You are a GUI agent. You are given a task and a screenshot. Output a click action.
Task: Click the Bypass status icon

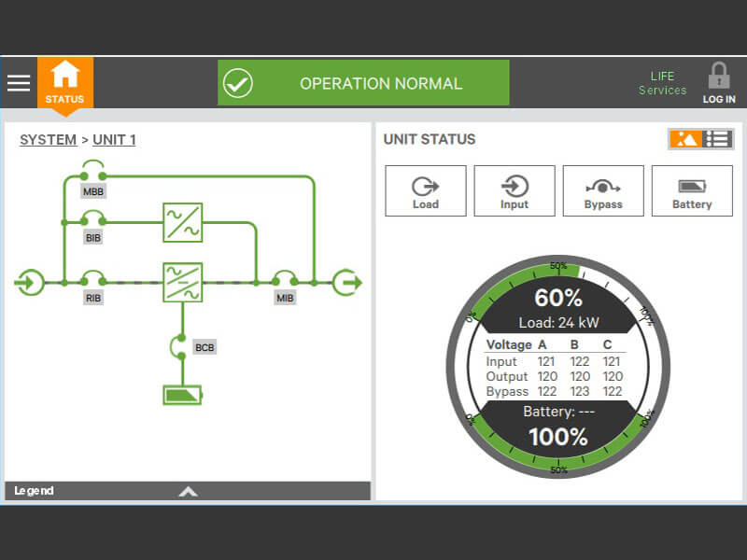click(602, 189)
